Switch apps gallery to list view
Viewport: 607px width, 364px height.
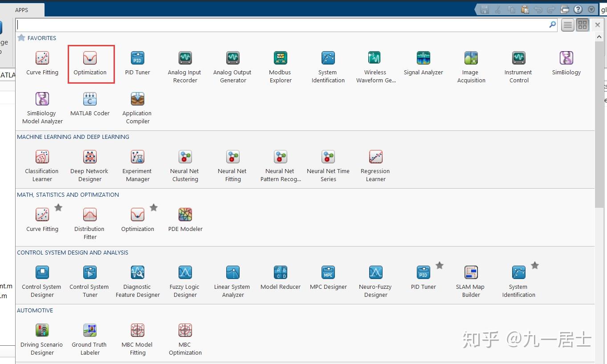point(567,25)
